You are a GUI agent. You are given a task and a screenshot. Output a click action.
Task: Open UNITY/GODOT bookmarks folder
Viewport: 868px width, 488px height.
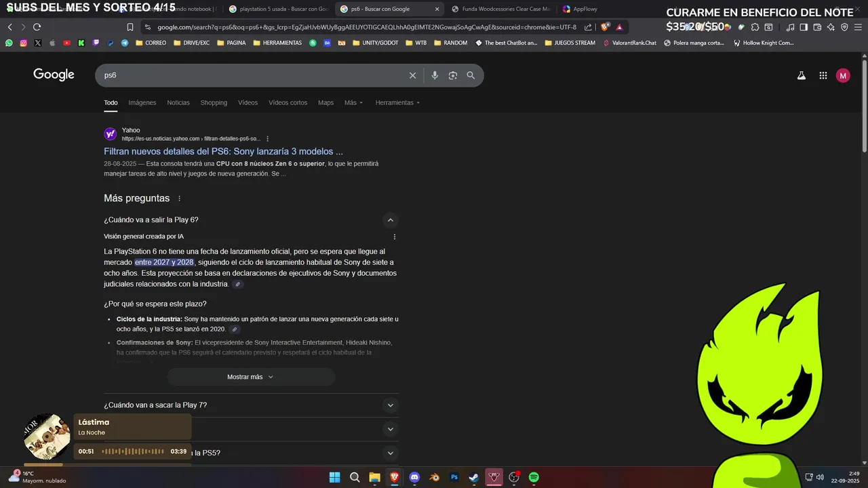coord(375,43)
